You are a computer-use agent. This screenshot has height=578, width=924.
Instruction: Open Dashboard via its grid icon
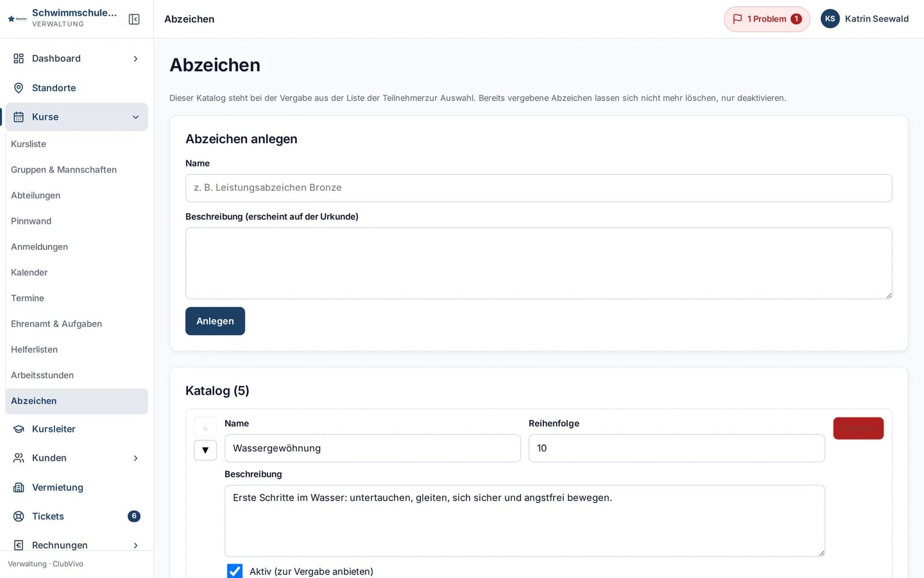pyautogui.click(x=18, y=58)
